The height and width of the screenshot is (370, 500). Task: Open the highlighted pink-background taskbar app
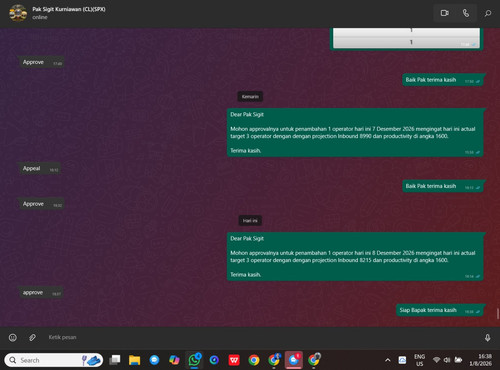(x=294, y=360)
